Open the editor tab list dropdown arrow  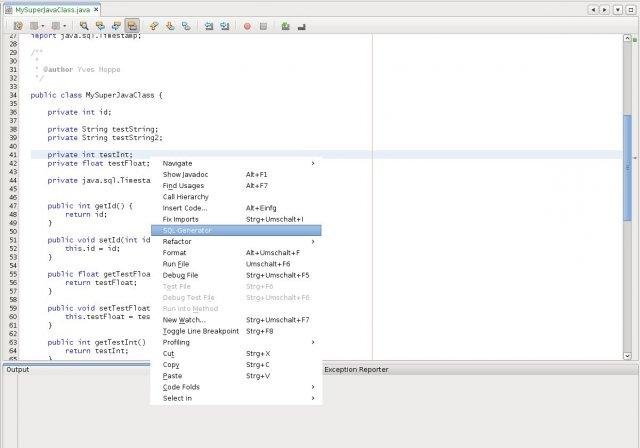618,9
